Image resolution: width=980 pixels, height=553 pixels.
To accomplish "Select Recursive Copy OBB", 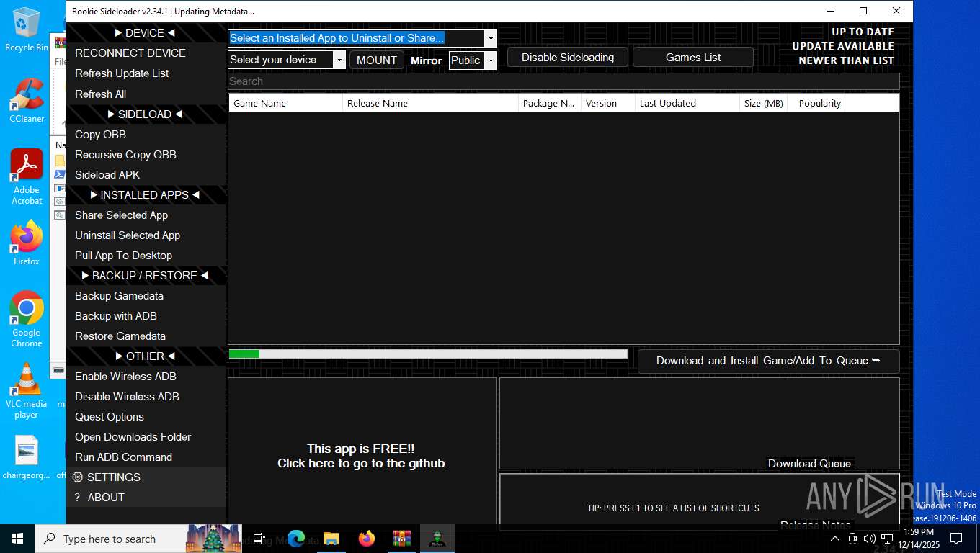I will click(x=146, y=155).
